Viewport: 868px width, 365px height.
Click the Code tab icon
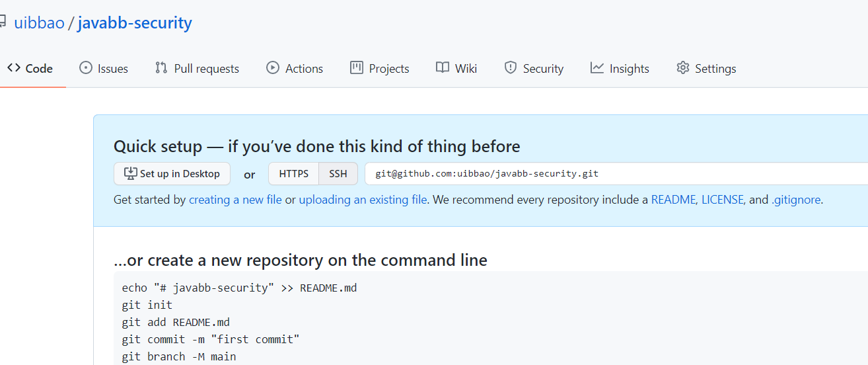[x=14, y=68]
